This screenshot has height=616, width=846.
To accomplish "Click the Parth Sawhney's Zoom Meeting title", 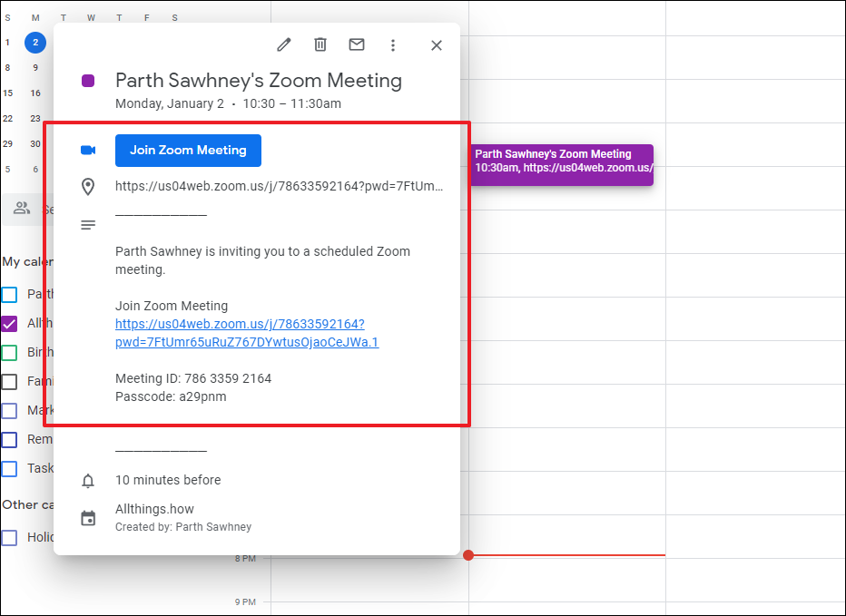I will 259,81.
